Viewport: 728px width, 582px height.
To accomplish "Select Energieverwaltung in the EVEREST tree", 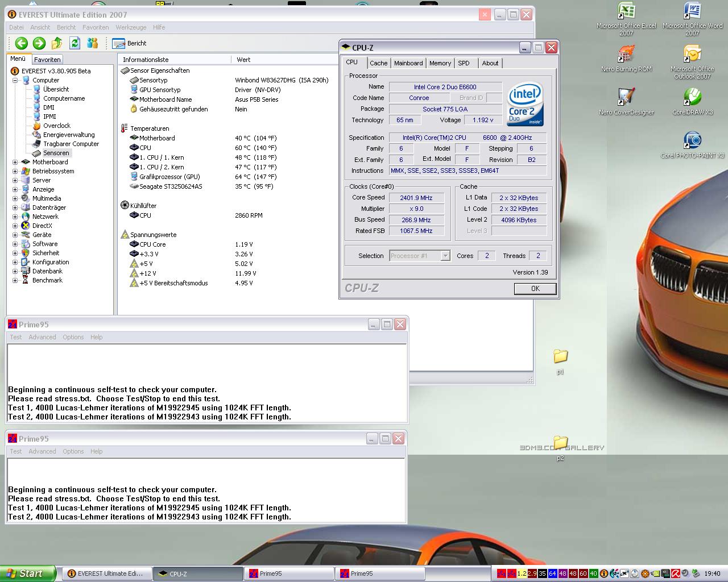I will (69, 135).
